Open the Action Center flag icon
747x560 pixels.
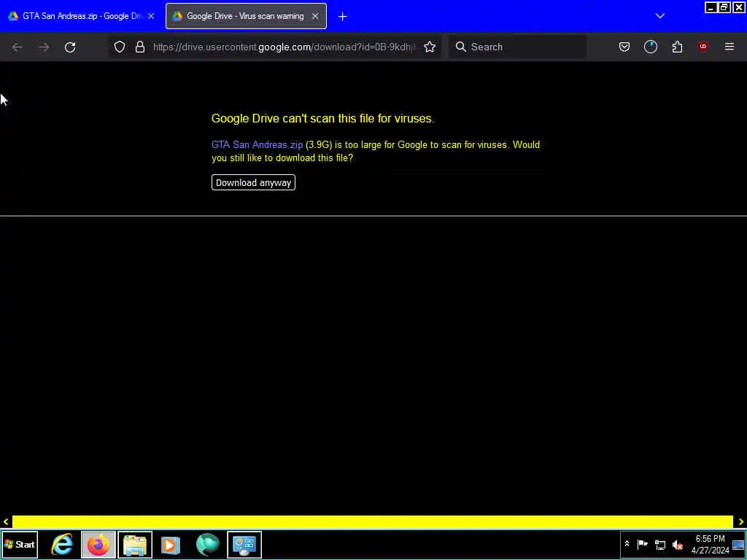tap(642, 544)
